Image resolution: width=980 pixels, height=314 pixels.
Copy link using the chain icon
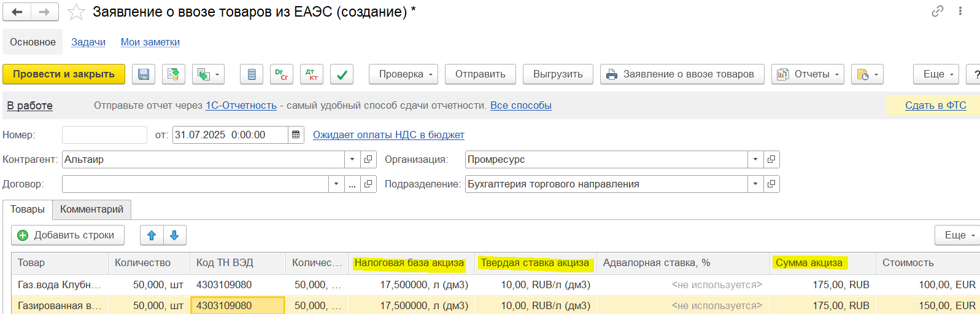pyautogui.click(x=937, y=11)
